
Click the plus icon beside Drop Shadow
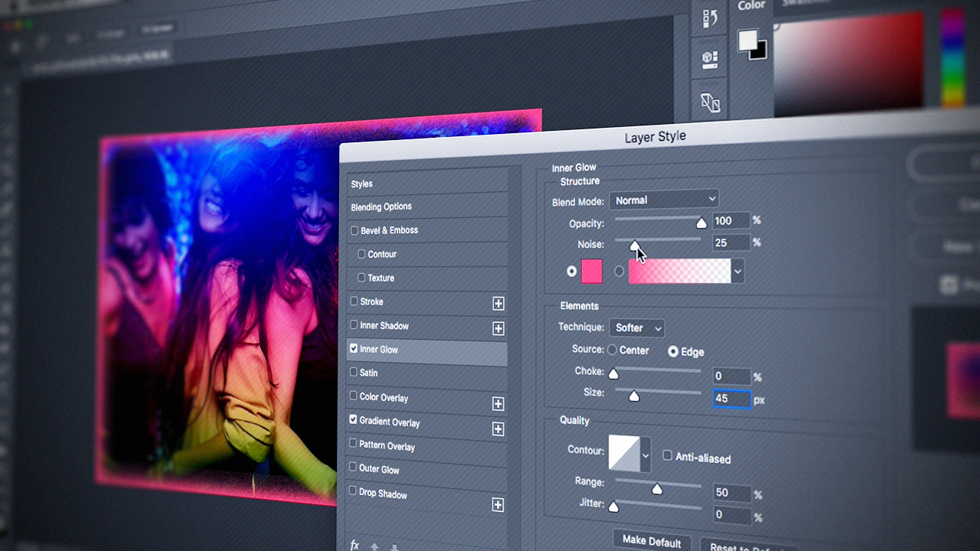click(498, 504)
